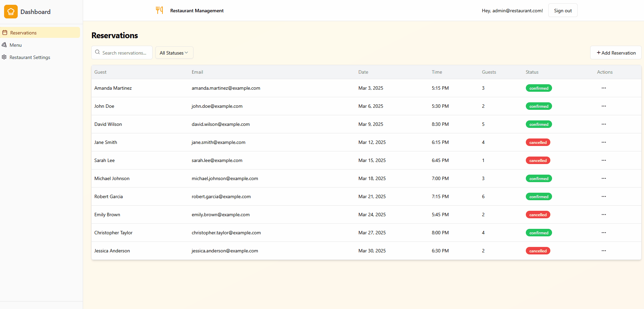The image size is (644, 309).
Task: Open actions menu for Emily Brown
Action: pyautogui.click(x=603, y=215)
